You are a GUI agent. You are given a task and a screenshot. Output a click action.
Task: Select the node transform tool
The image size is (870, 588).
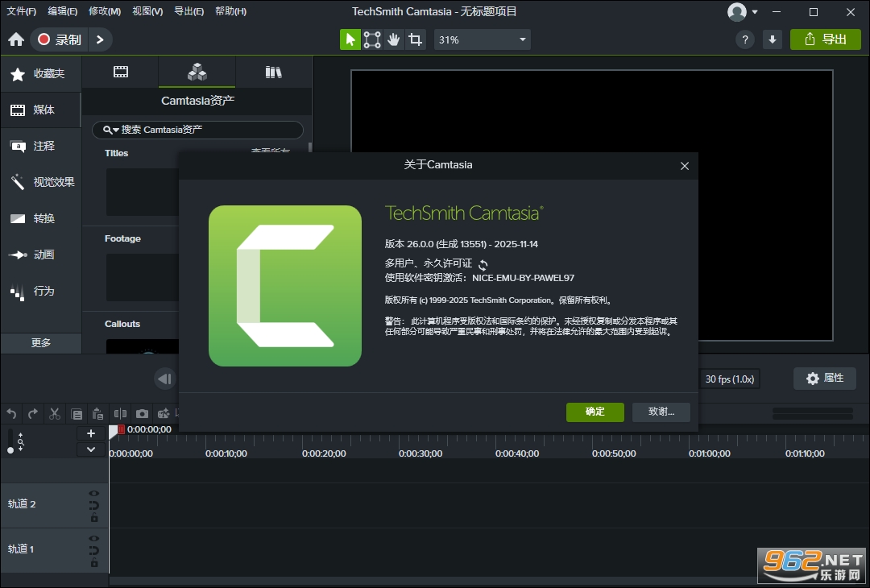click(x=371, y=39)
